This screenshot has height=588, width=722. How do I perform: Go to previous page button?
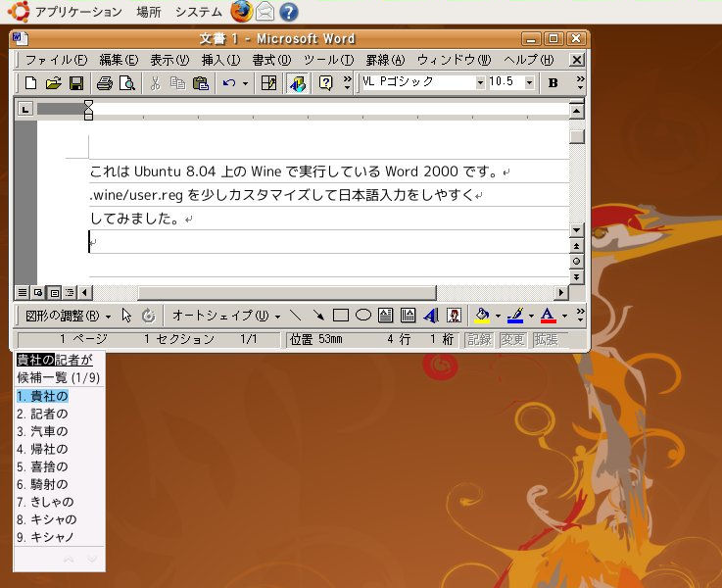[576, 246]
